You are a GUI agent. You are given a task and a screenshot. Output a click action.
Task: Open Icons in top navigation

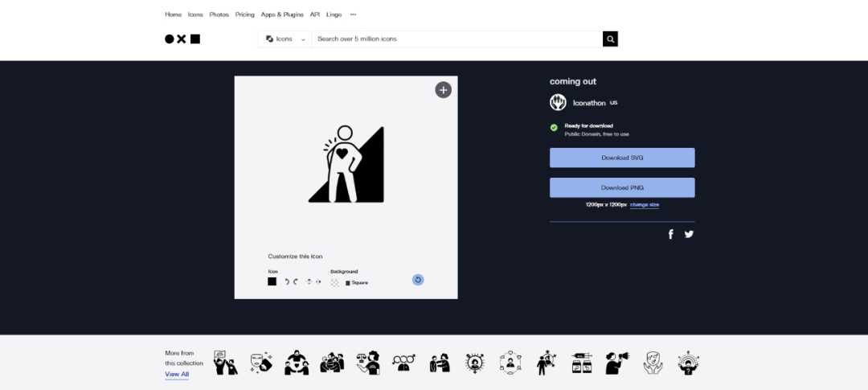click(195, 14)
